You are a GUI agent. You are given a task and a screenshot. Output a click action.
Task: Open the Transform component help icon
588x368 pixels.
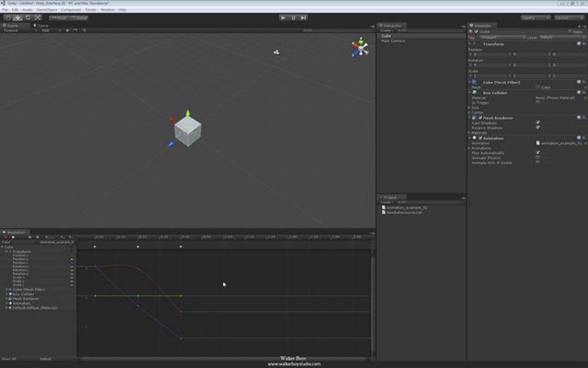pyautogui.click(x=579, y=44)
